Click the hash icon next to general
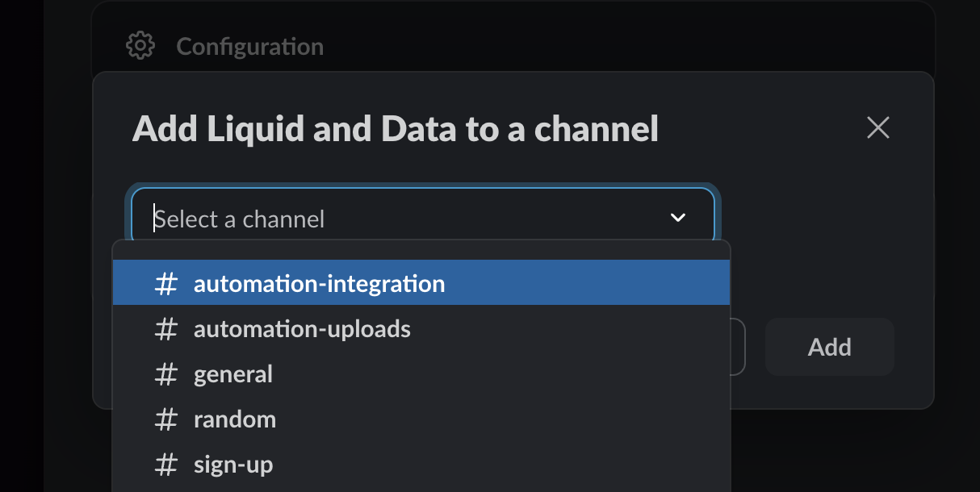This screenshot has width=980, height=492. tap(166, 374)
